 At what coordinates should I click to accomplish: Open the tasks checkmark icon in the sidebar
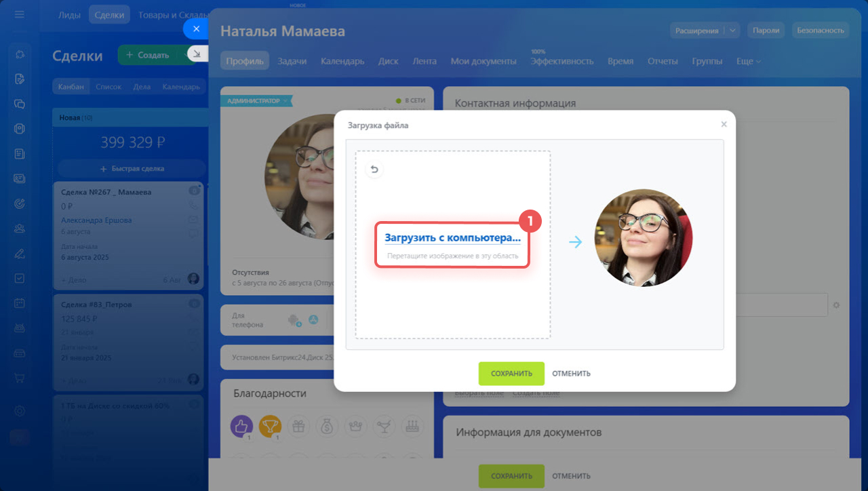20,278
